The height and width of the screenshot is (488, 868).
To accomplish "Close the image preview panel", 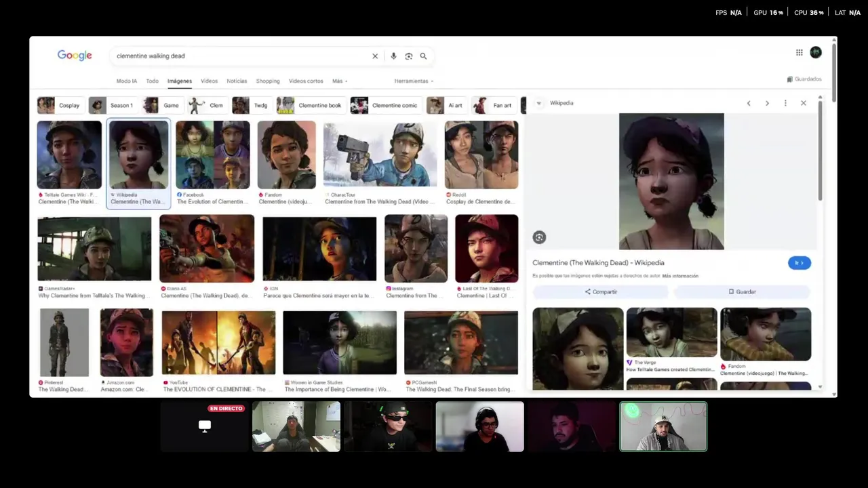I will 804,103.
